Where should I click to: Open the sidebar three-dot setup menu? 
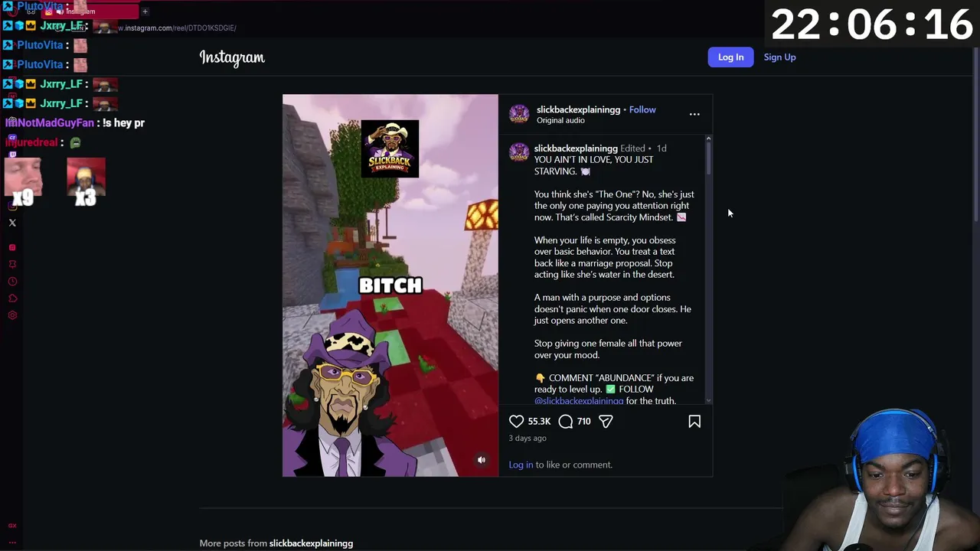(x=12, y=542)
